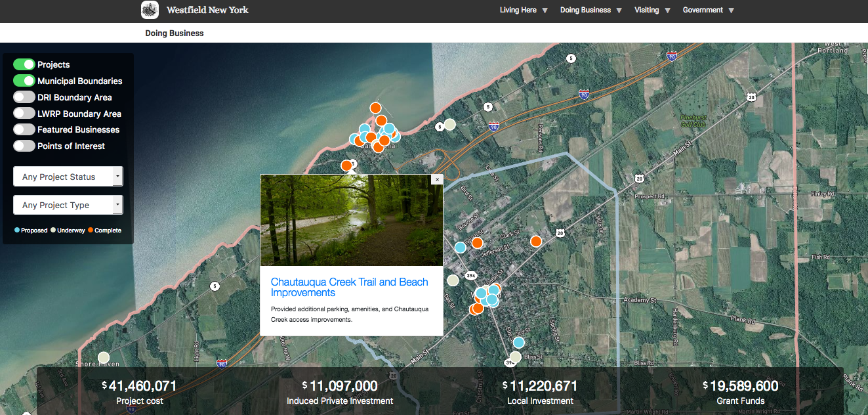Select the orange Complete marker above the popup image

tap(346, 165)
